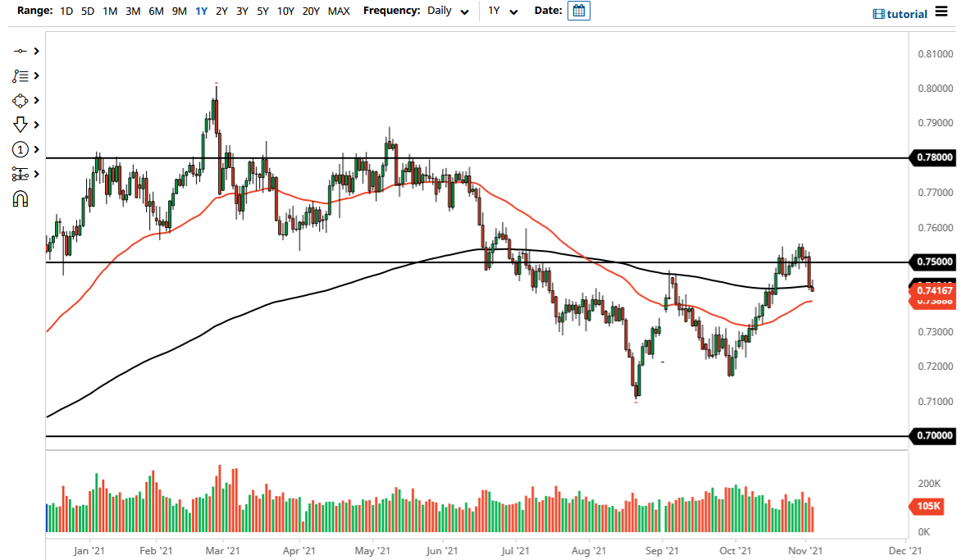Select the numbered callout tool

tap(21, 149)
